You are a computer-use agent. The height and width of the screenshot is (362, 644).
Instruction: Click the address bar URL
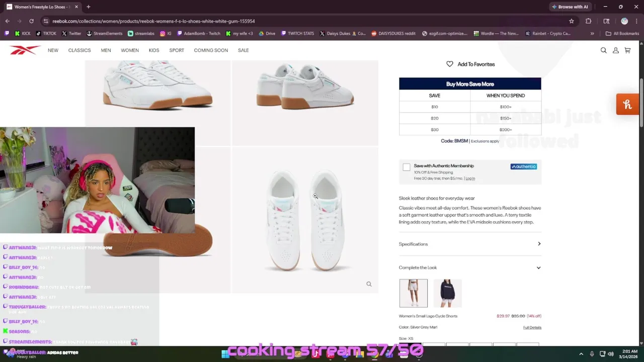[153, 21]
